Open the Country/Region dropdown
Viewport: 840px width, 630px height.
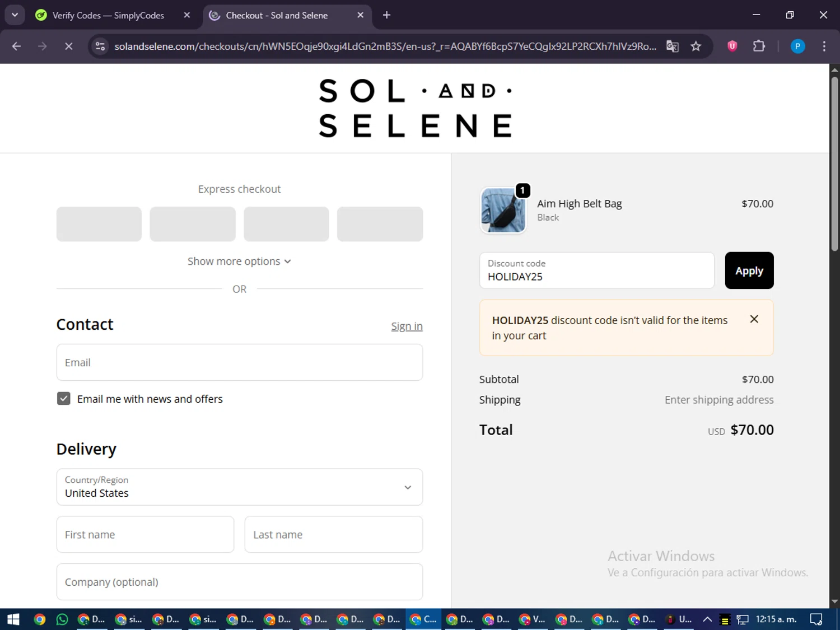click(240, 487)
